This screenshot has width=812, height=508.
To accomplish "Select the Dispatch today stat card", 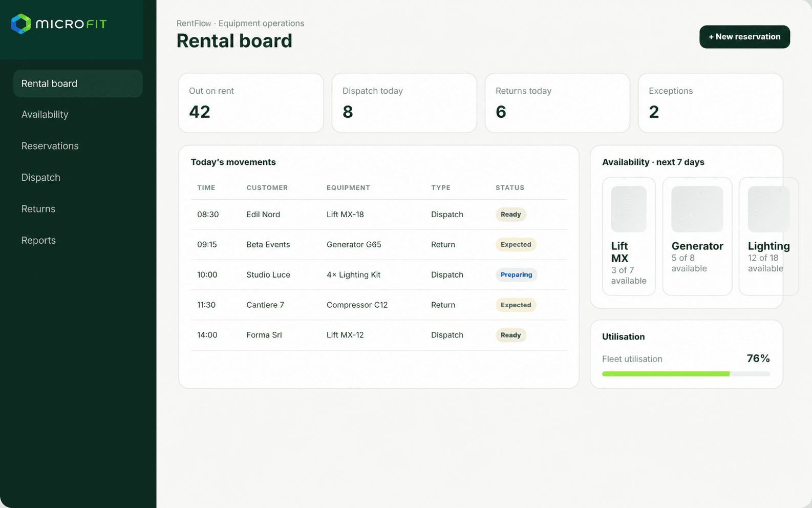I will pyautogui.click(x=404, y=103).
